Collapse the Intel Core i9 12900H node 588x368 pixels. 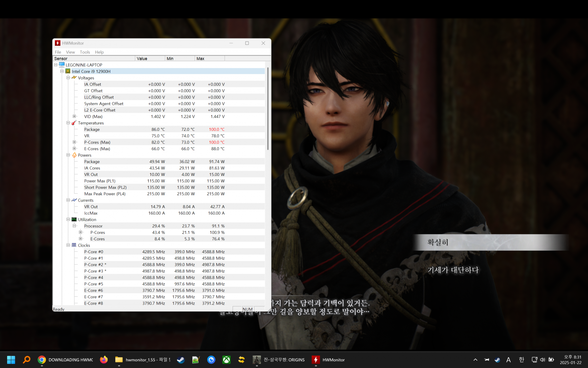click(x=62, y=71)
